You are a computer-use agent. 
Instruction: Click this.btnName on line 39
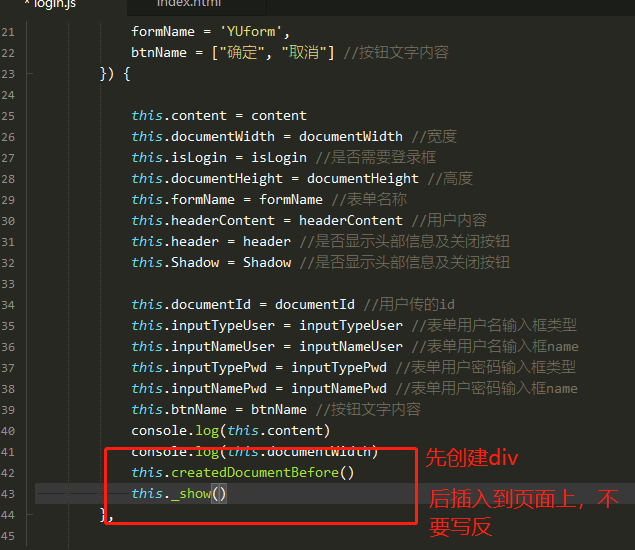[179, 409]
